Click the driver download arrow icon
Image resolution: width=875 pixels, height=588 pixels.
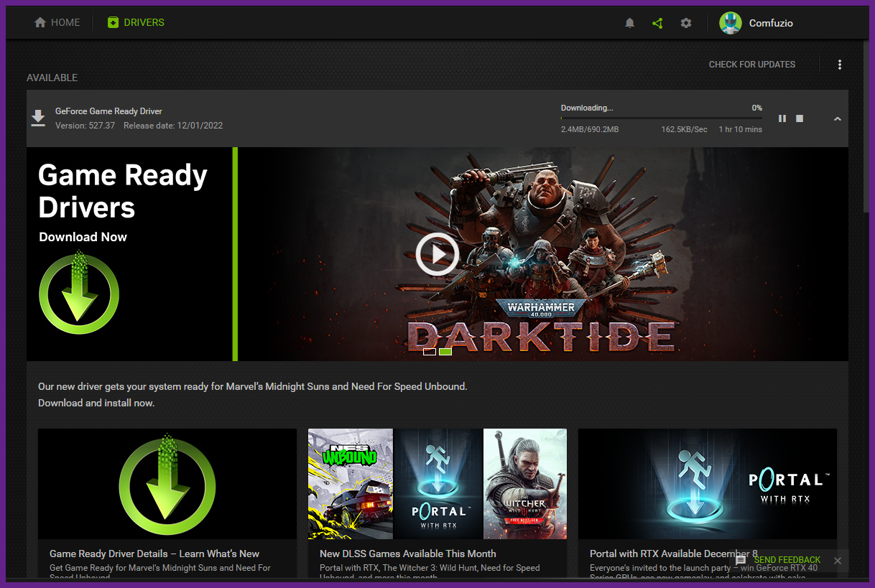click(38, 118)
